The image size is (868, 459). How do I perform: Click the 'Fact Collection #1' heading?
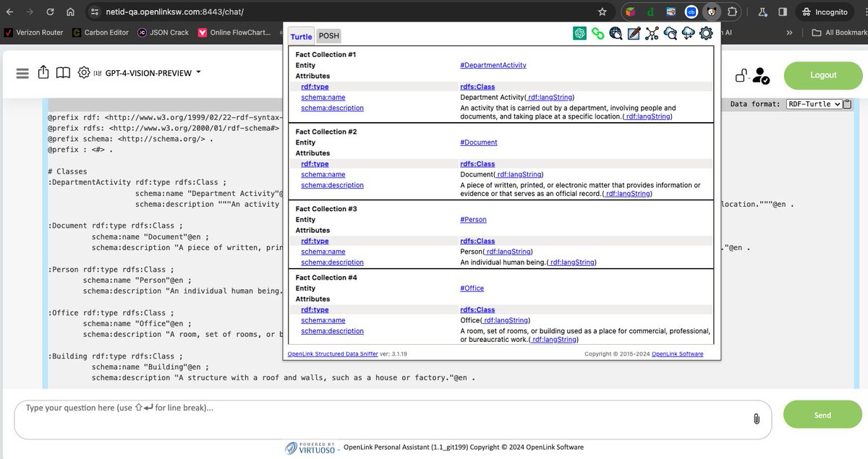(x=325, y=54)
